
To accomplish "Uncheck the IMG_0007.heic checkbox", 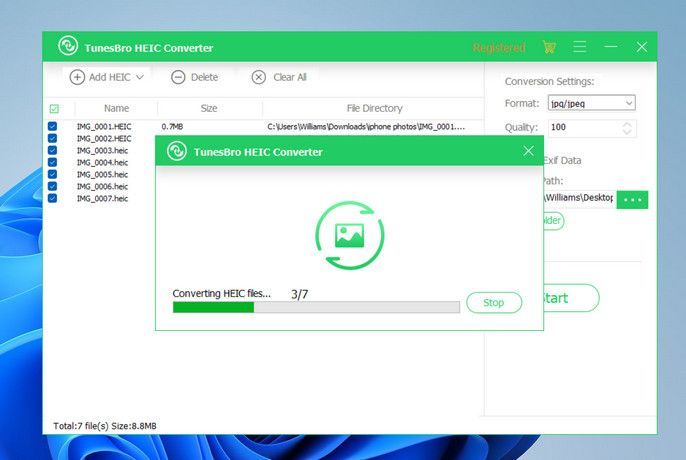I will [x=52, y=198].
